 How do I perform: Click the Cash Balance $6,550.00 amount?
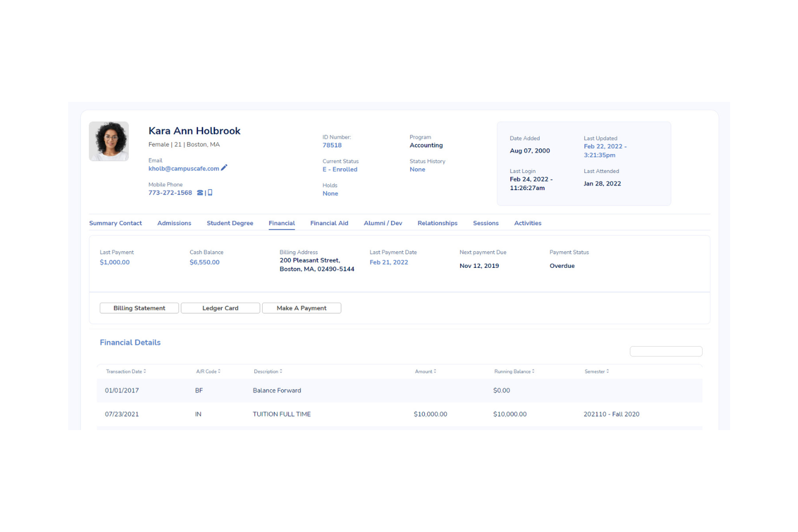(x=204, y=262)
